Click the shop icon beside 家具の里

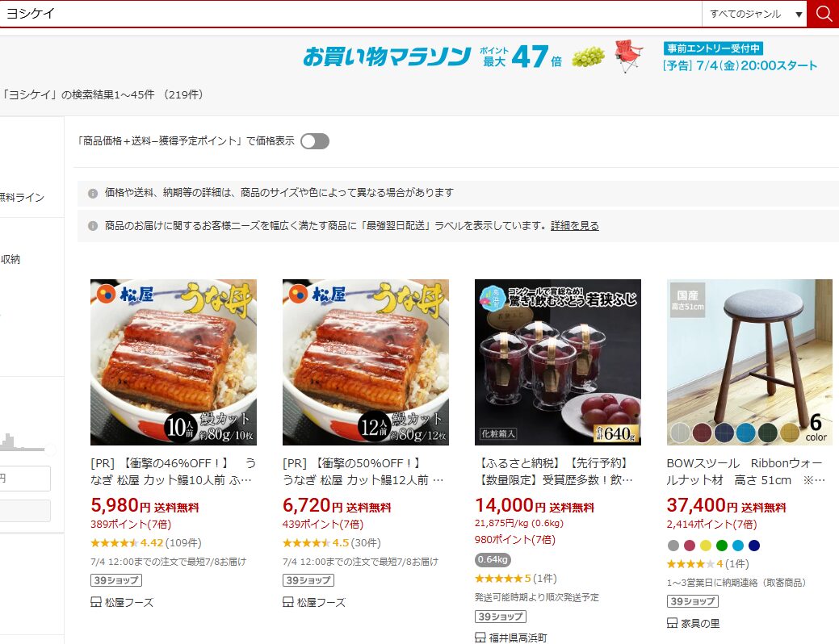(x=672, y=623)
